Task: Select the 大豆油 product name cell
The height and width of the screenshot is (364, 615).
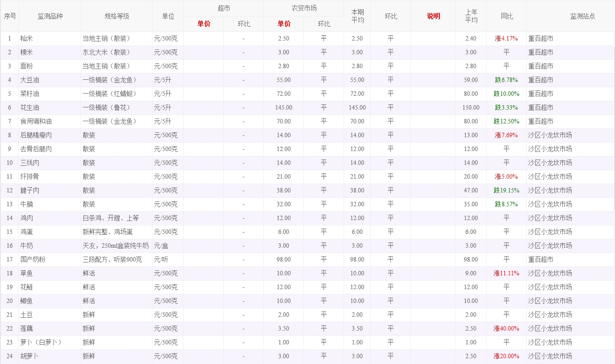Action: point(29,80)
